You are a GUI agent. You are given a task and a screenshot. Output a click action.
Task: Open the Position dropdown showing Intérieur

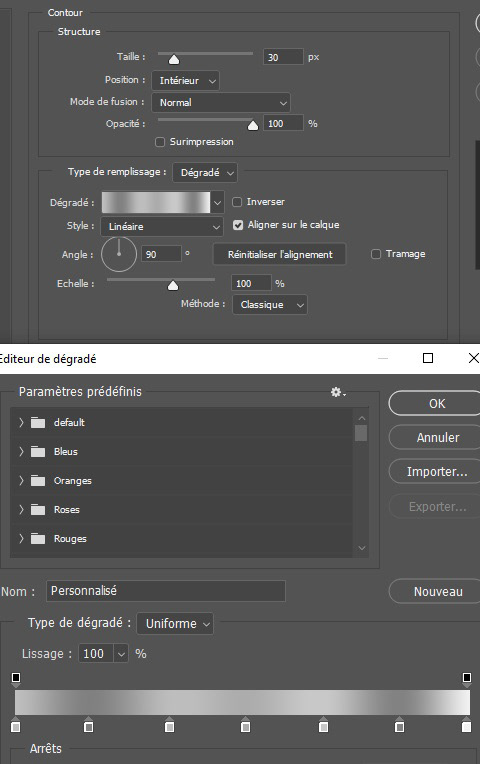pyautogui.click(x=186, y=80)
